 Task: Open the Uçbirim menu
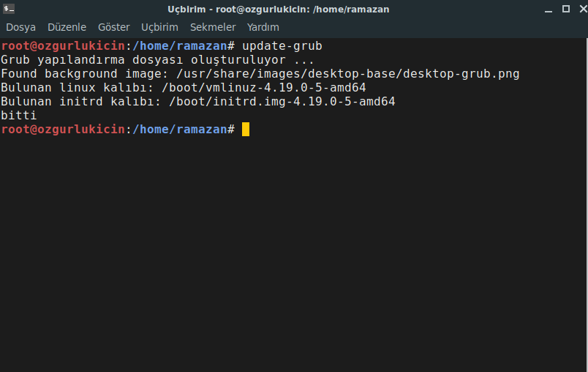(x=159, y=27)
